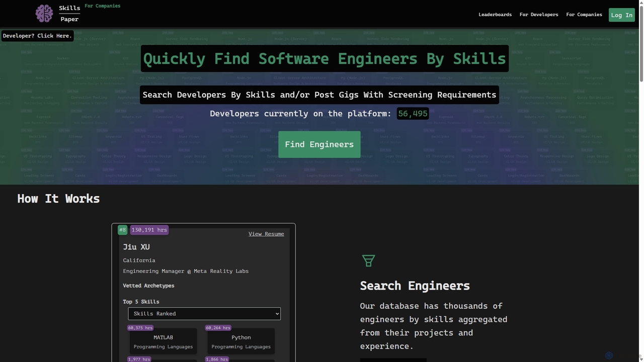Open the Skills Ranked dropdown

[204, 314]
